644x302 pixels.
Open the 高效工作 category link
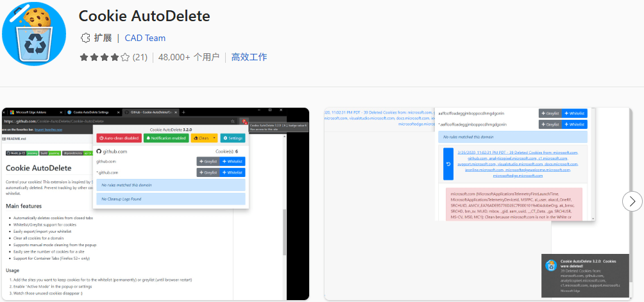[249, 57]
